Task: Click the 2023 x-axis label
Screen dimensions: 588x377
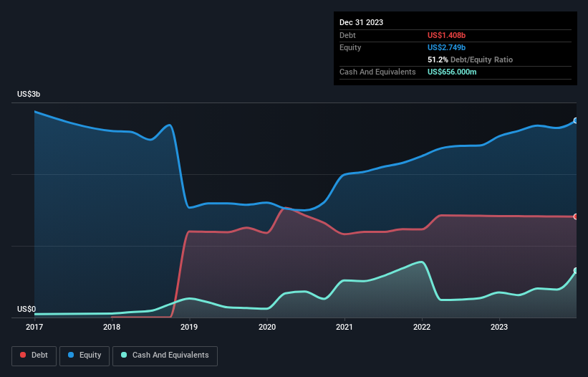Action: tap(499, 327)
